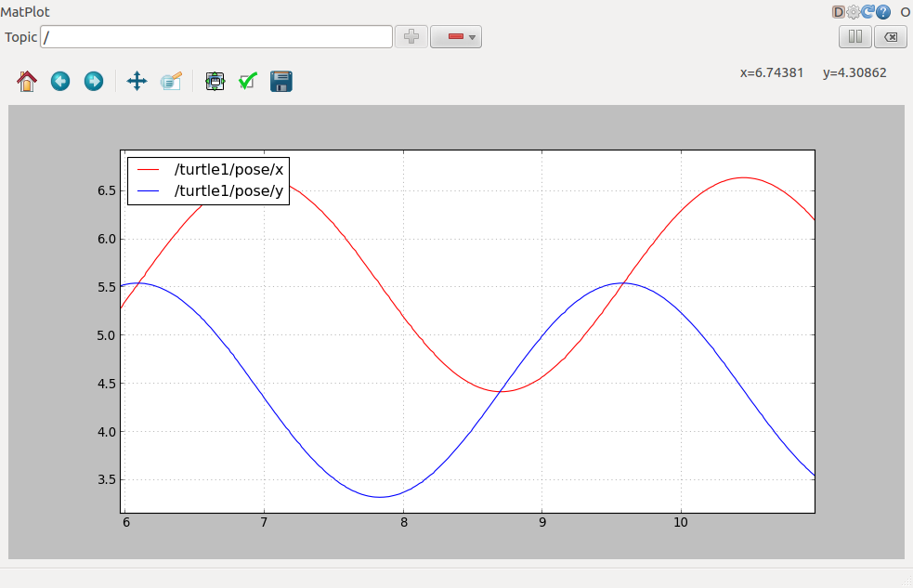This screenshot has width=913, height=588.
Task: Save the plot figure
Action: pos(281,82)
